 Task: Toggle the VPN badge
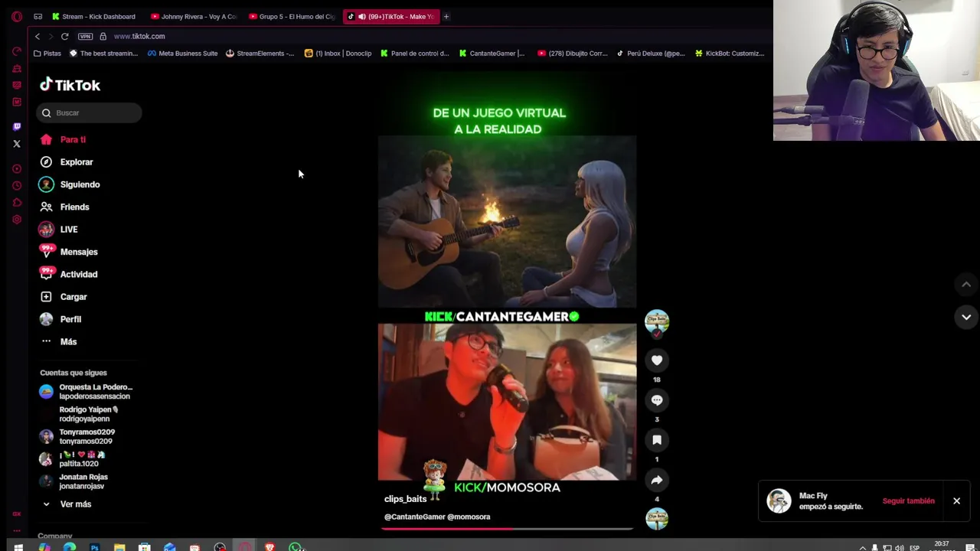pos(85,36)
